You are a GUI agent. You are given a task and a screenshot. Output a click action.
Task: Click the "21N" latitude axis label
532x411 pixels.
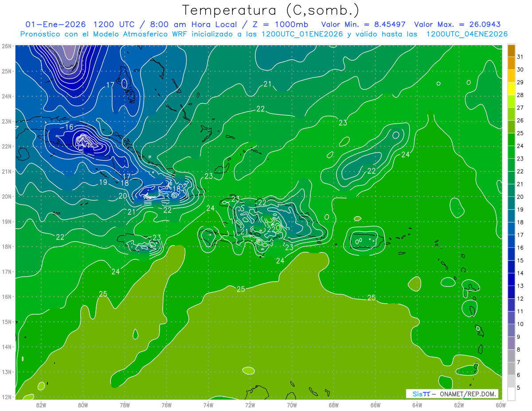pos(6,171)
